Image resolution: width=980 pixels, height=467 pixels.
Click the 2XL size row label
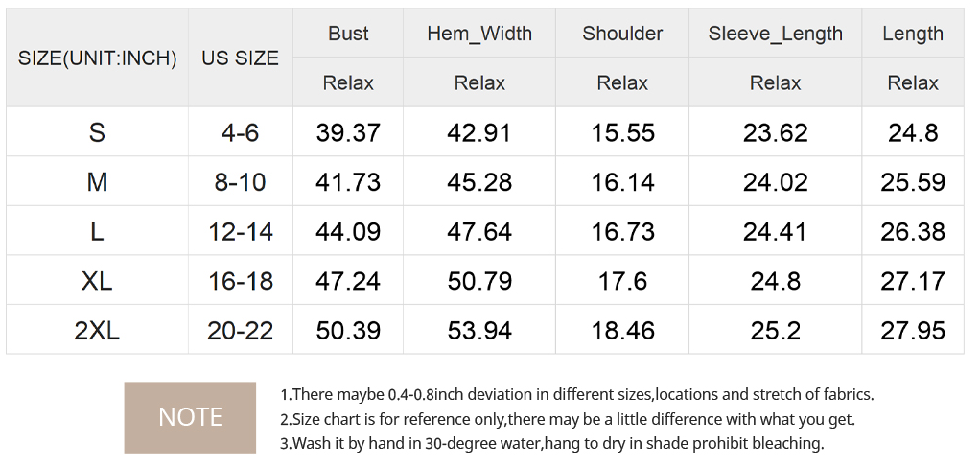click(x=97, y=331)
